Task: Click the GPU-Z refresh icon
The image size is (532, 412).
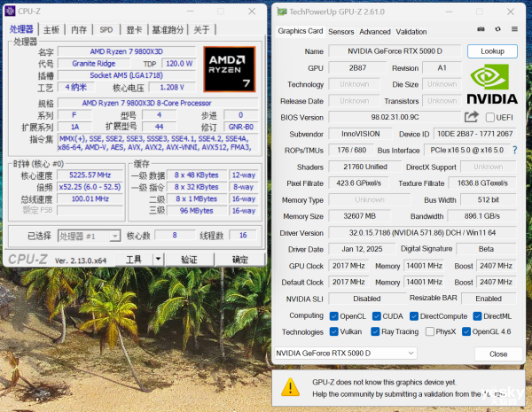Action: 497,29
